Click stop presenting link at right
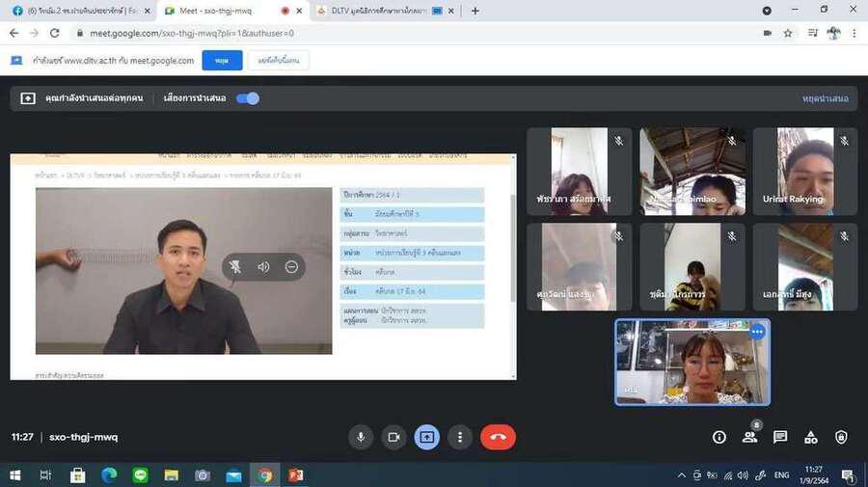Screen dimensions: 868x487 tap(825, 98)
